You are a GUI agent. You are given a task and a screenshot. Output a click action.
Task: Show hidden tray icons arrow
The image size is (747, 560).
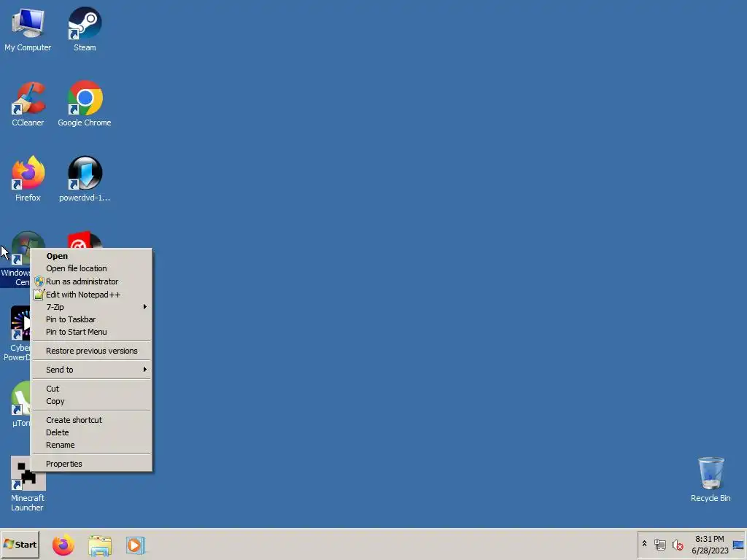coord(645,544)
